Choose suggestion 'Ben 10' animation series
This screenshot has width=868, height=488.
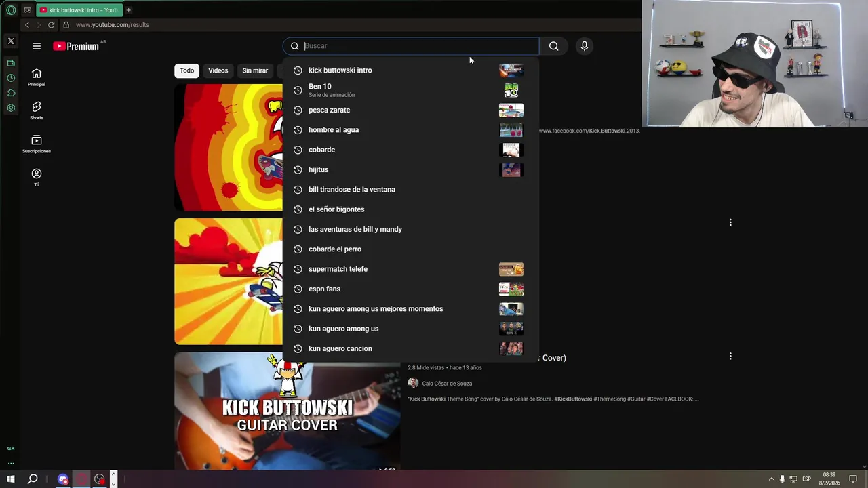click(x=410, y=90)
